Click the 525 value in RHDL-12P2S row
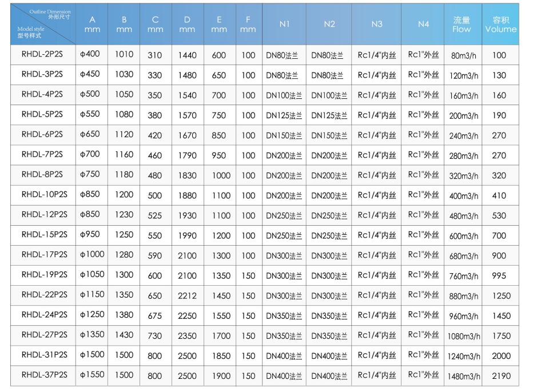The image size is (533, 392). tap(154, 215)
